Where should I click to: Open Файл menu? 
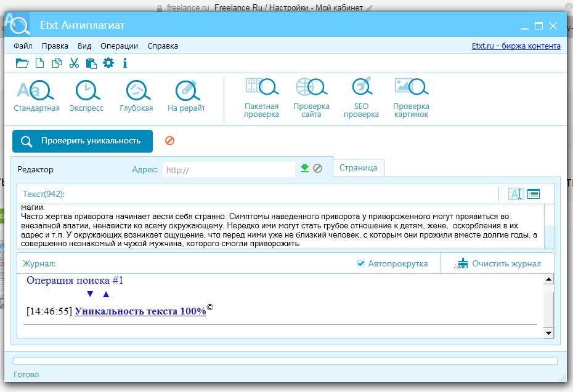(x=23, y=46)
